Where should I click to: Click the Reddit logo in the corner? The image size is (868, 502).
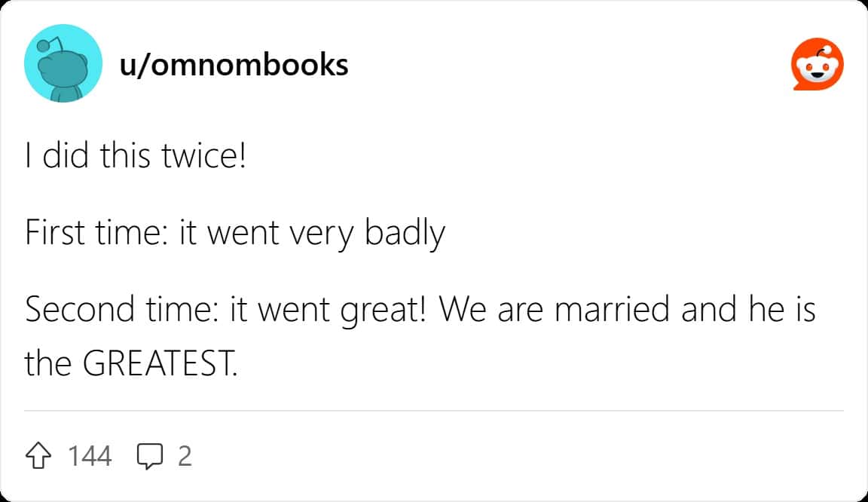818,66
